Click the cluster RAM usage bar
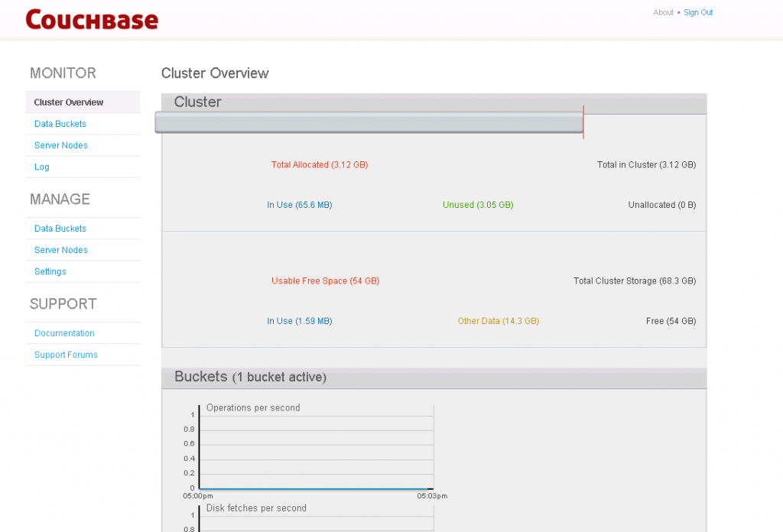 tap(369, 122)
